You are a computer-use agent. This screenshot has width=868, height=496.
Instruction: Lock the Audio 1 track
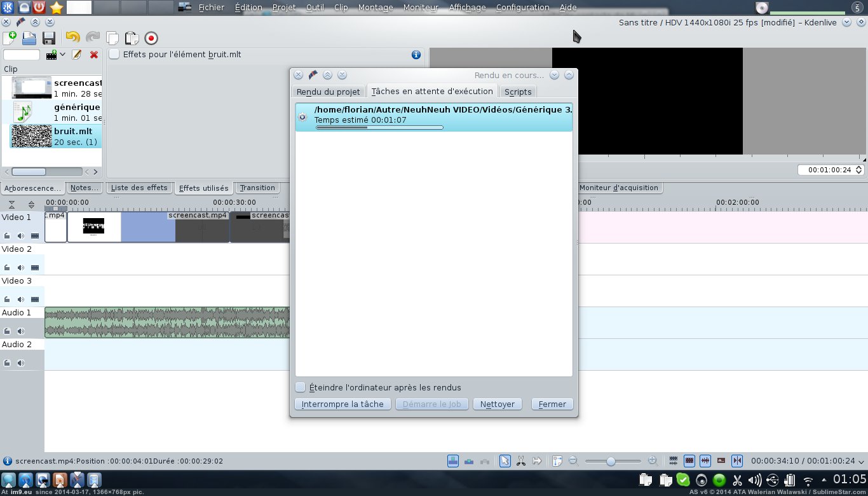point(8,331)
